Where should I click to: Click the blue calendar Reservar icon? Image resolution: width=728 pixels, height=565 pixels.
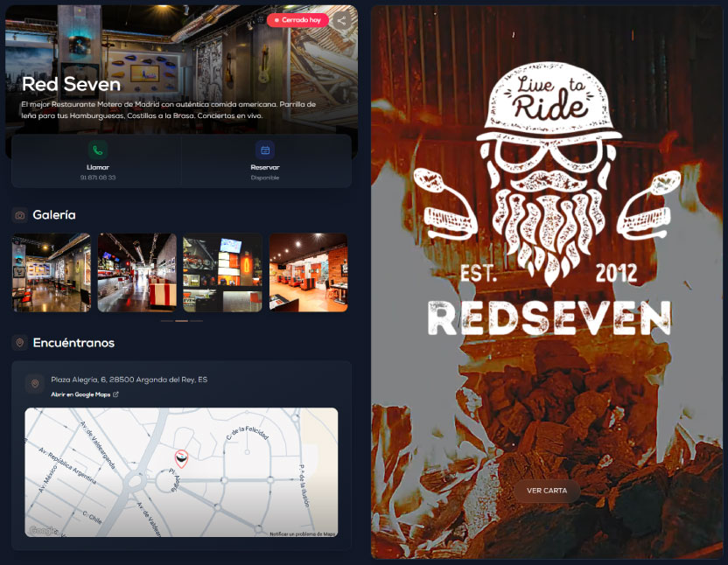[265, 150]
